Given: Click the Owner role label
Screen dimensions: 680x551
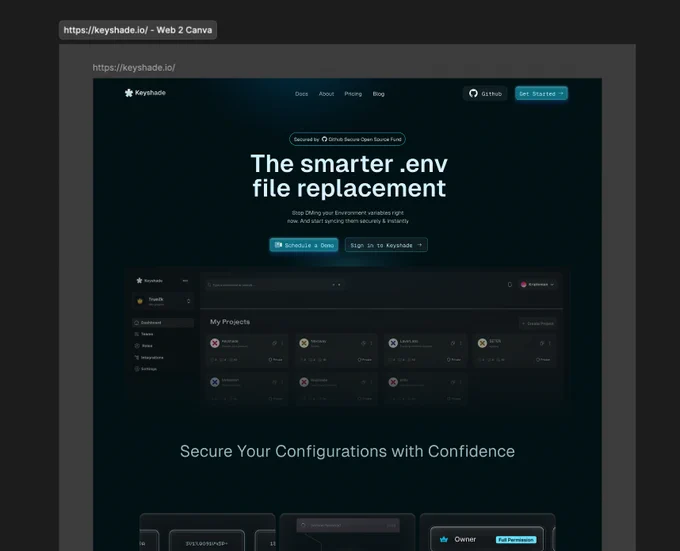Looking at the screenshot, I should (465, 539).
